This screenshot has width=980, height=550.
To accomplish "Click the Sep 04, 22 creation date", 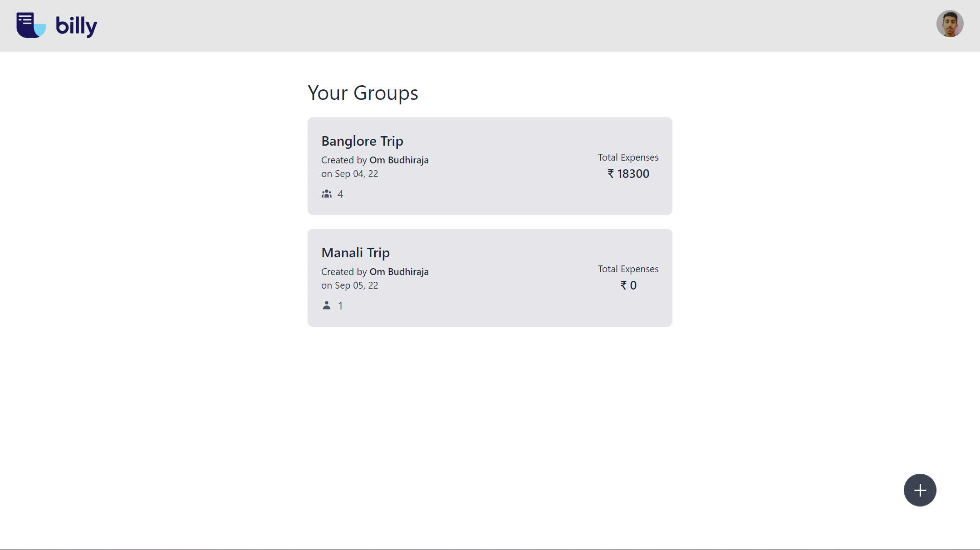I will tap(356, 174).
